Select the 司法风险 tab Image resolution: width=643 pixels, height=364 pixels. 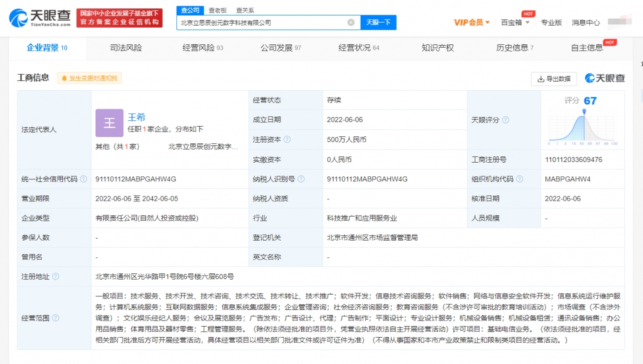[x=126, y=48]
